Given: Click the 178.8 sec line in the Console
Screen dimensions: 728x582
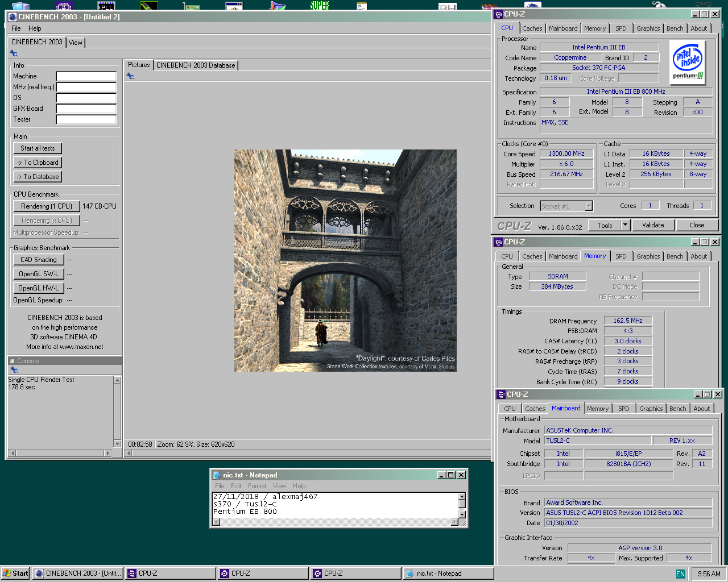Looking at the screenshot, I should pos(22,387).
